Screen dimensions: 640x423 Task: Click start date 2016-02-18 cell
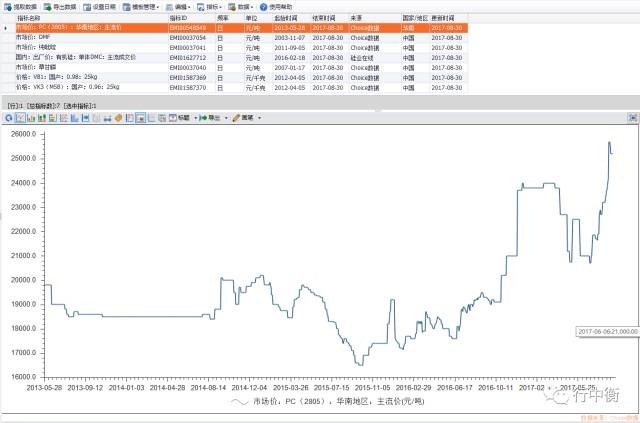click(x=289, y=58)
